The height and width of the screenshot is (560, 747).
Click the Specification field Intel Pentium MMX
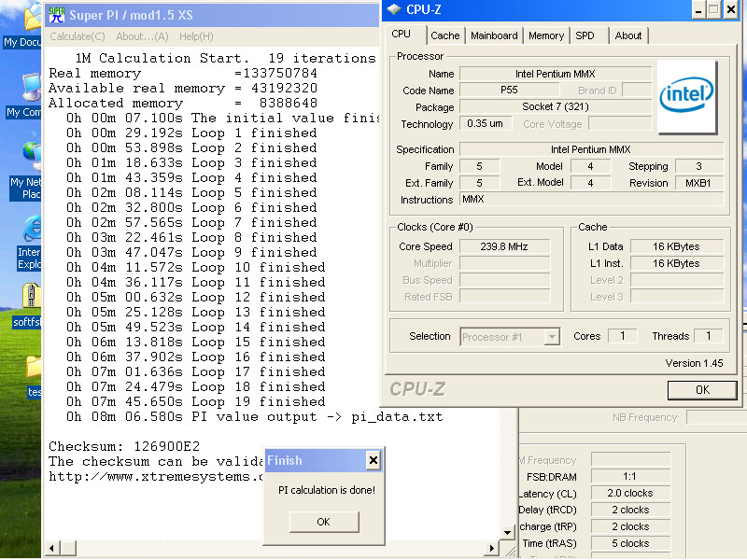(x=591, y=149)
